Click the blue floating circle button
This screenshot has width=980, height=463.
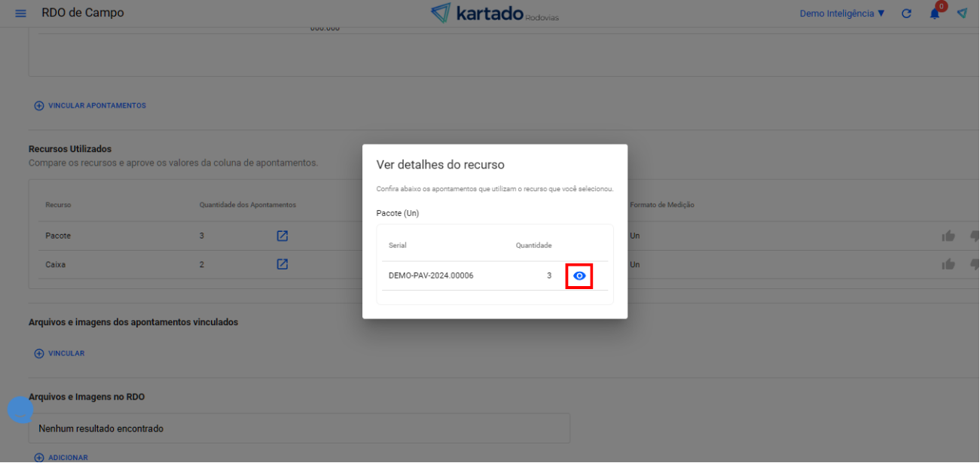coord(20,410)
